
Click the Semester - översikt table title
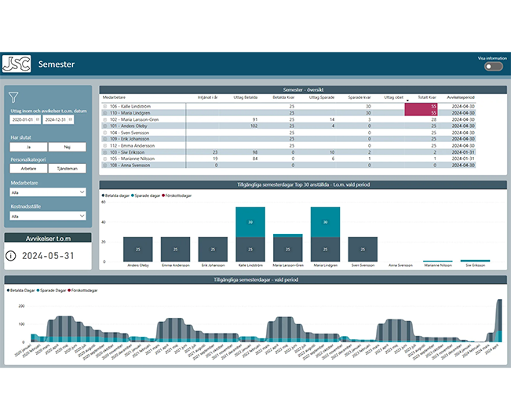[303, 89]
